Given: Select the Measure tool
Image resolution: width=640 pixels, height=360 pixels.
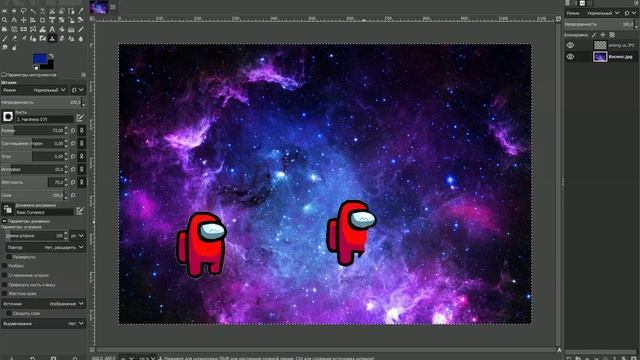Looking at the screenshot, I should [14, 20].
